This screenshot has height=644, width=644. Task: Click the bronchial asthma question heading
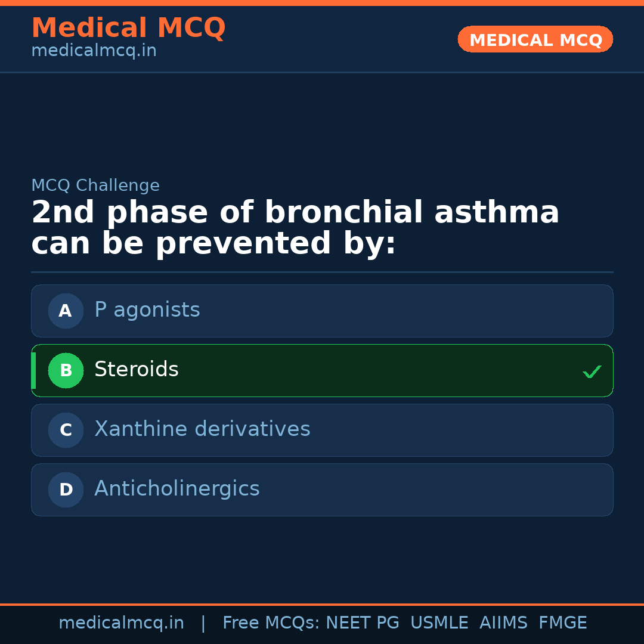pyautogui.click(x=295, y=228)
